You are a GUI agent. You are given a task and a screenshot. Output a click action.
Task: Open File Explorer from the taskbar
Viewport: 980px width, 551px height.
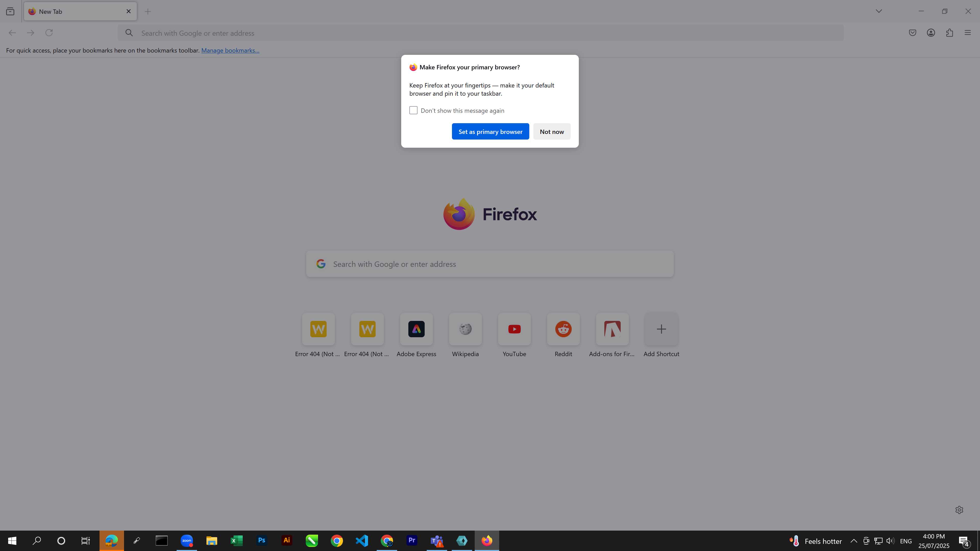212,541
